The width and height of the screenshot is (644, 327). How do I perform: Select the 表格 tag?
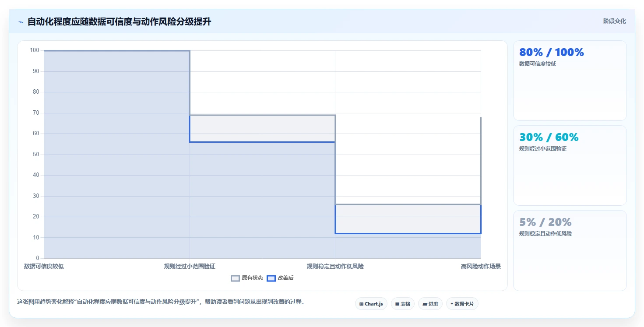(402, 304)
